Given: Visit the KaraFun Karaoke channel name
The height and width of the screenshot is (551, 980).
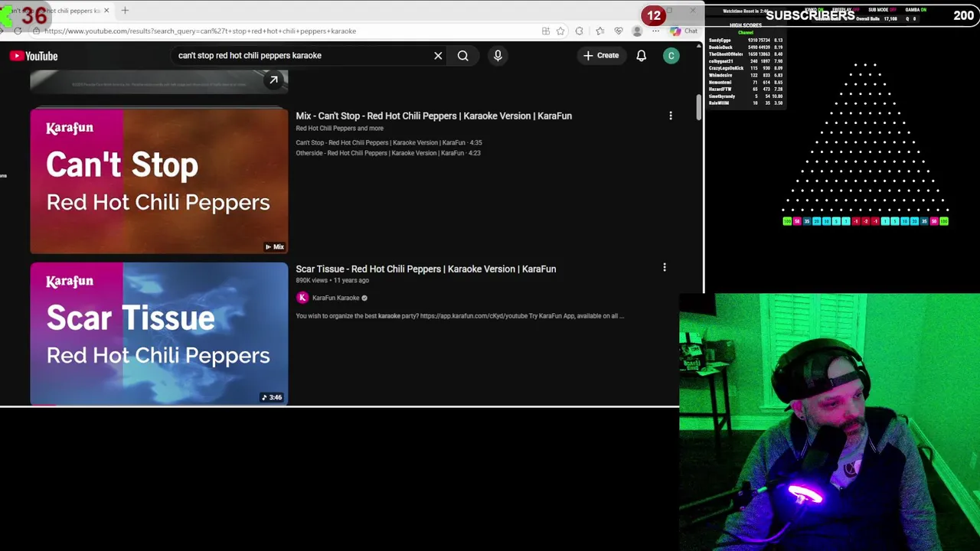Looking at the screenshot, I should click(335, 298).
